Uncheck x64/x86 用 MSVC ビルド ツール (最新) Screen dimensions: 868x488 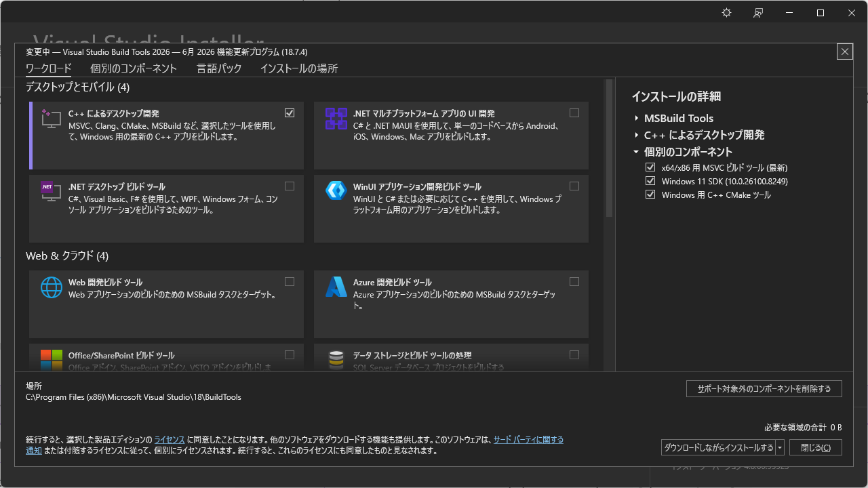click(x=650, y=167)
